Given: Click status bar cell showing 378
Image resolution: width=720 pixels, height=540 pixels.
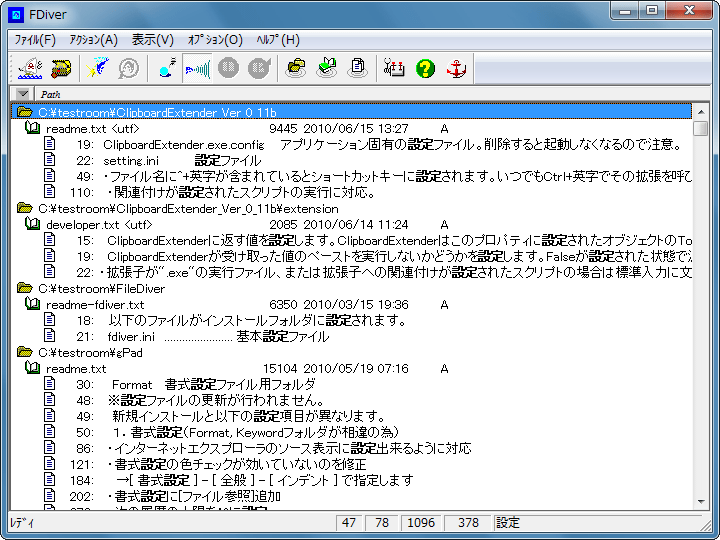Looking at the screenshot, I should [468, 523].
